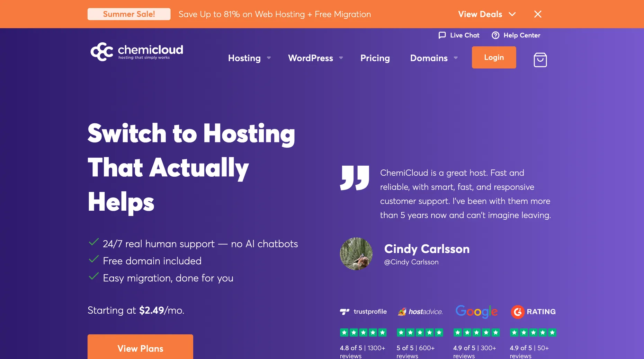Open the Help Center link
644x359 pixels.
522,35
